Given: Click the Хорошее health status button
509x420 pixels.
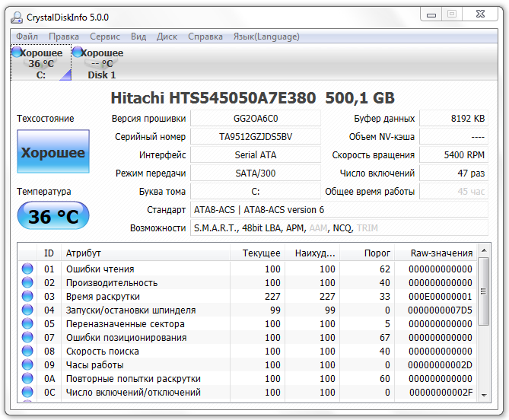Looking at the screenshot, I should 53,152.
